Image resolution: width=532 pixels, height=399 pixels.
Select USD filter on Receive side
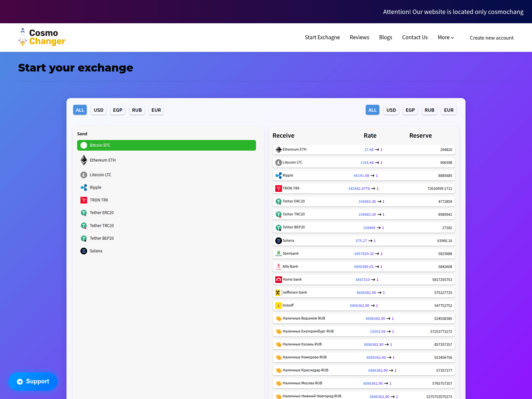click(x=391, y=110)
